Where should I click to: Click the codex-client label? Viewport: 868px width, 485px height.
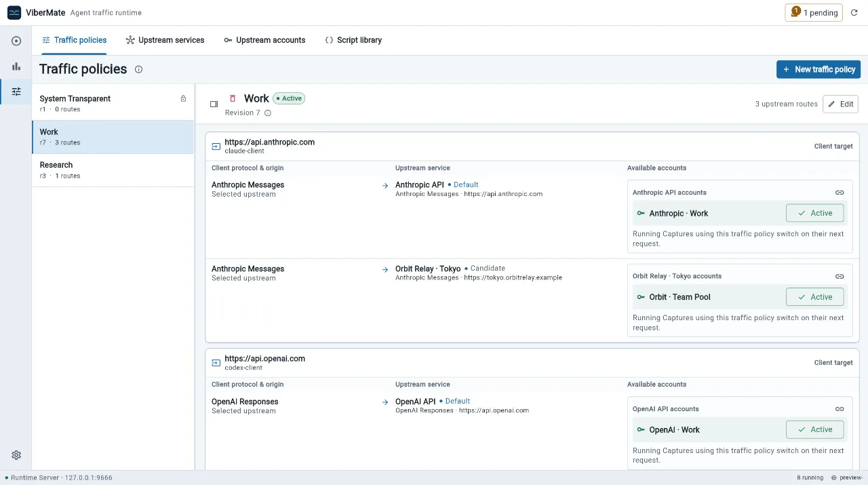pos(243,368)
